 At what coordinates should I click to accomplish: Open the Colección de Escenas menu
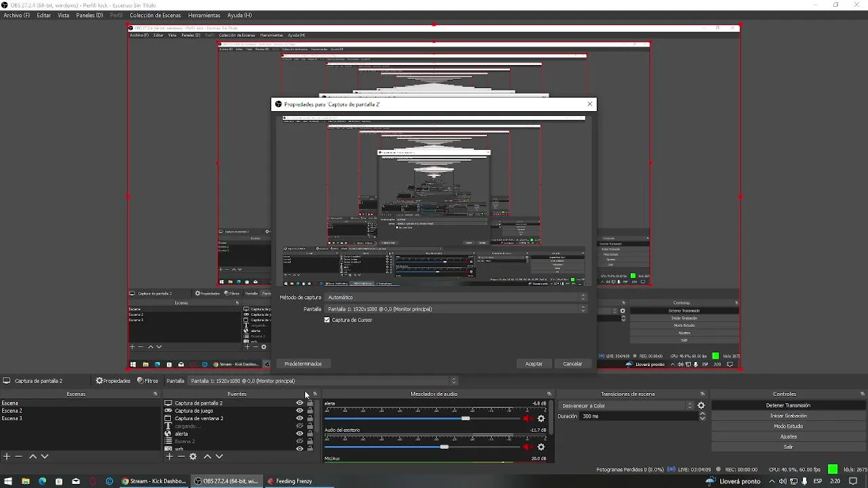pos(155,15)
